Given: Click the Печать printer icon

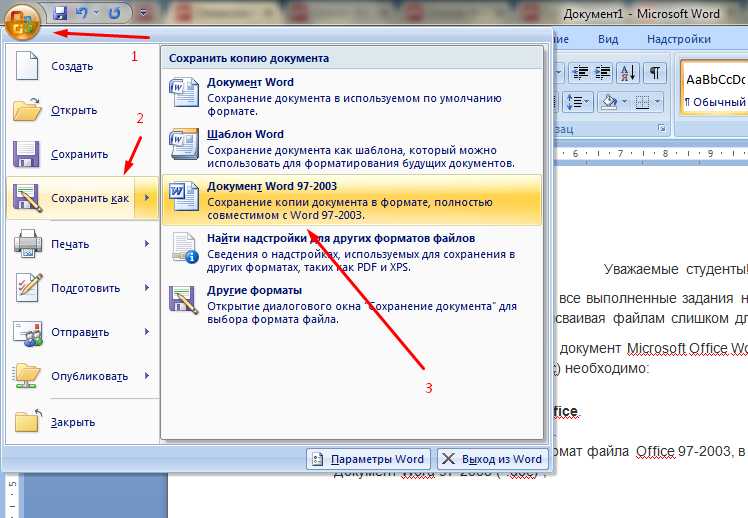Looking at the screenshot, I should [28, 244].
